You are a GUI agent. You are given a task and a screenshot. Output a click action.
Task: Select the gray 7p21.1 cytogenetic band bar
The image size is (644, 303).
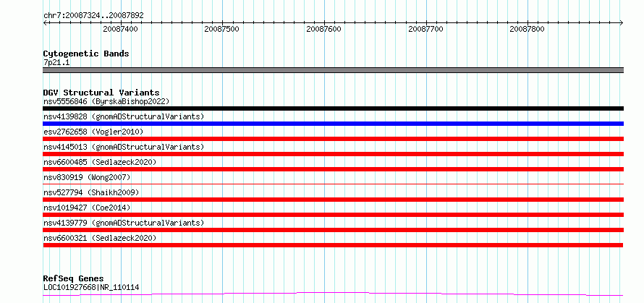(x=333, y=70)
